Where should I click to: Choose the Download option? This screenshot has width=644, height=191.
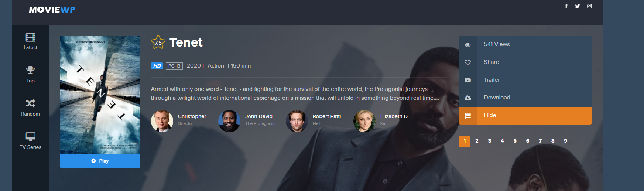[x=525, y=98]
